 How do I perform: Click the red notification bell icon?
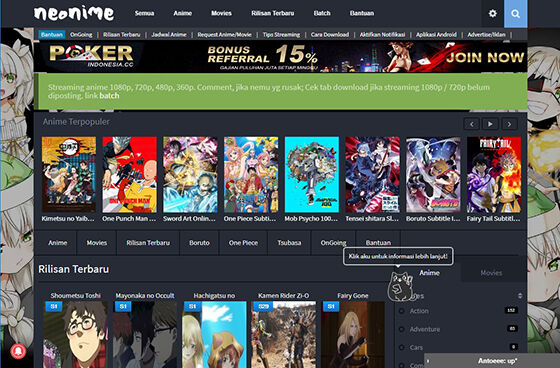[18, 351]
